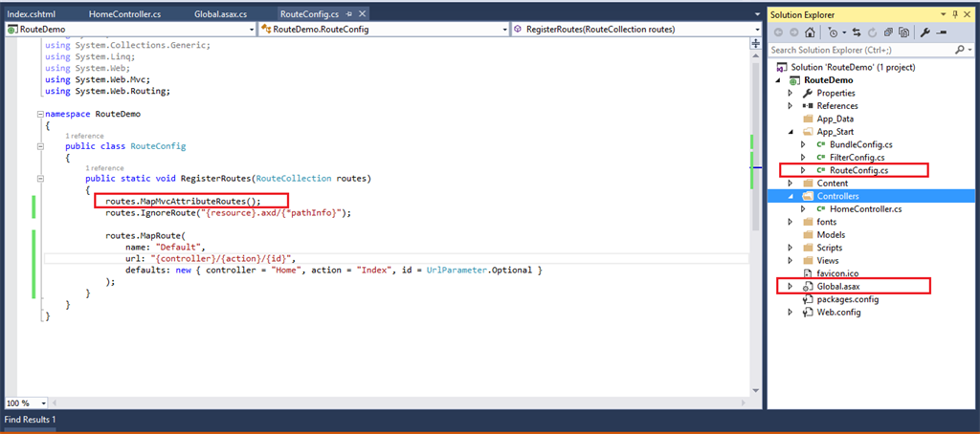Switch to the Global.asax.cs tab

[x=221, y=13]
